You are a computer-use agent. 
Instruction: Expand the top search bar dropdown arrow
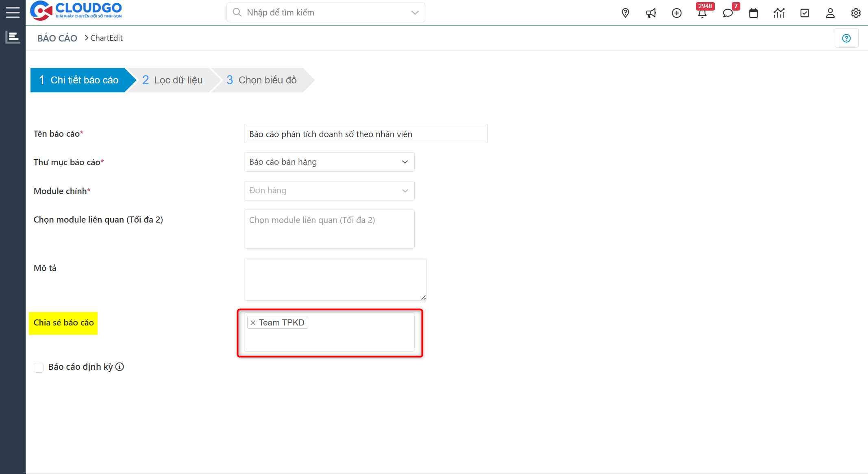pyautogui.click(x=415, y=13)
